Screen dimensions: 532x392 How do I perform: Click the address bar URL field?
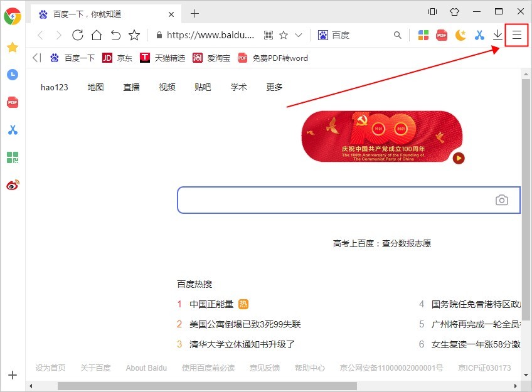point(210,35)
